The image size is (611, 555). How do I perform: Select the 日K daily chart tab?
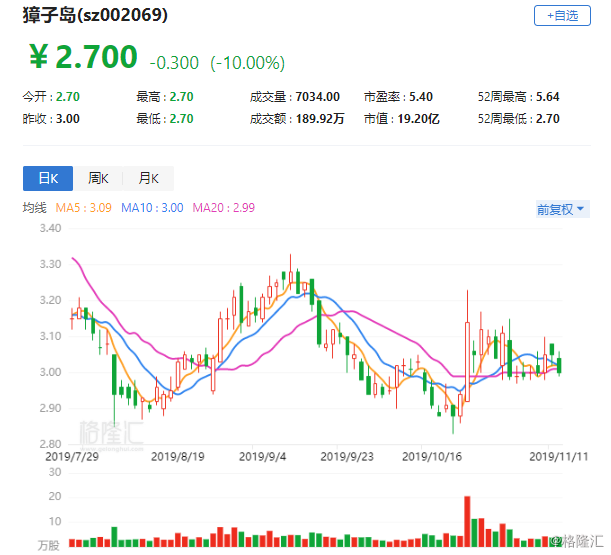point(48,179)
